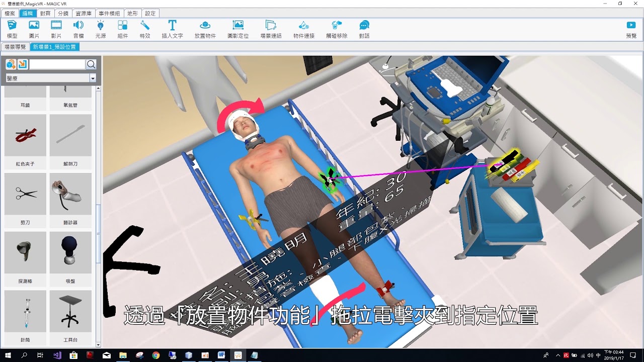Click the search magnifier in asset panel
Viewport: 644px width, 362px height.
(91, 64)
